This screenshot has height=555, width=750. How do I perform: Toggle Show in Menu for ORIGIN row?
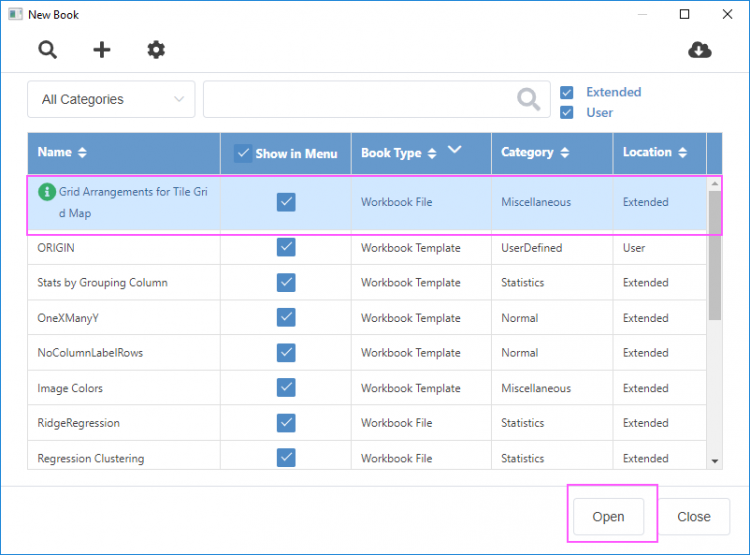(286, 247)
